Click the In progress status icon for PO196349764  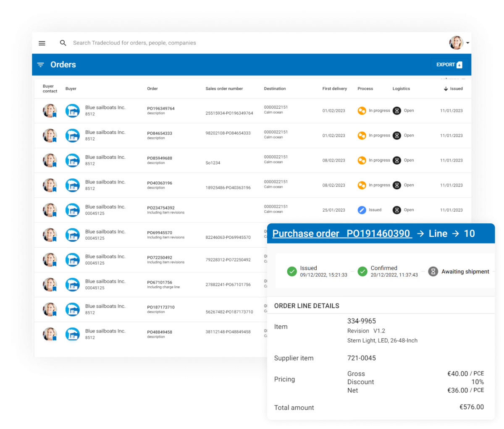point(362,110)
